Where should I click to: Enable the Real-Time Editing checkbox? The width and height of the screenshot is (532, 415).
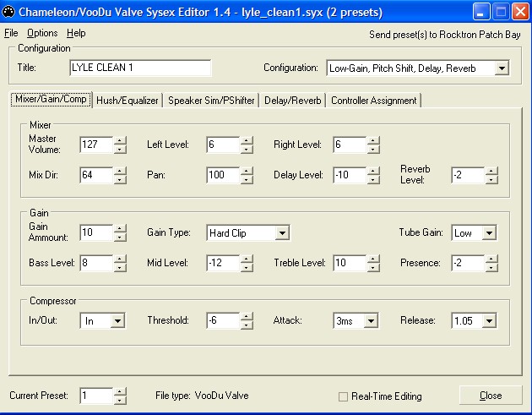click(343, 396)
